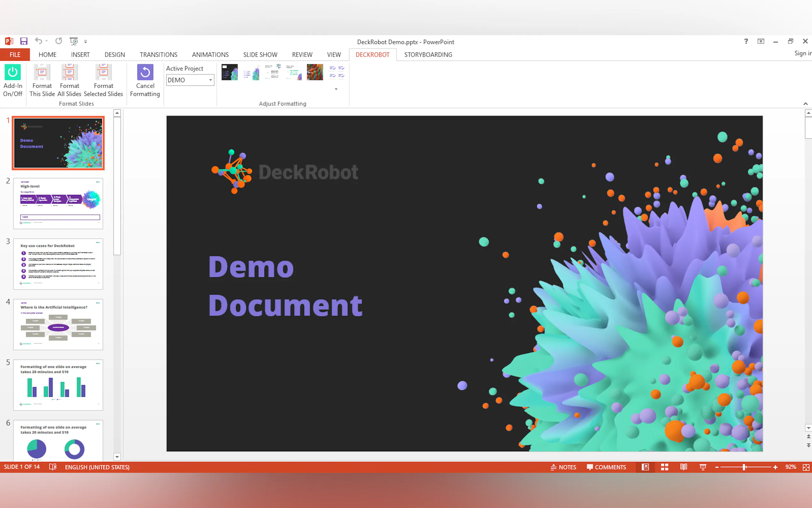Choose the colorful bars image layout thumbnail

(315, 72)
